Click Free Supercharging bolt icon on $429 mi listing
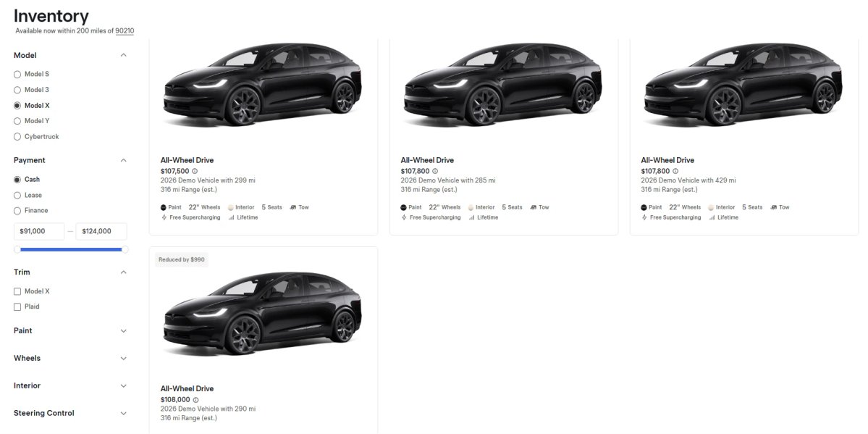This screenshot has height=434, width=868. tap(644, 217)
